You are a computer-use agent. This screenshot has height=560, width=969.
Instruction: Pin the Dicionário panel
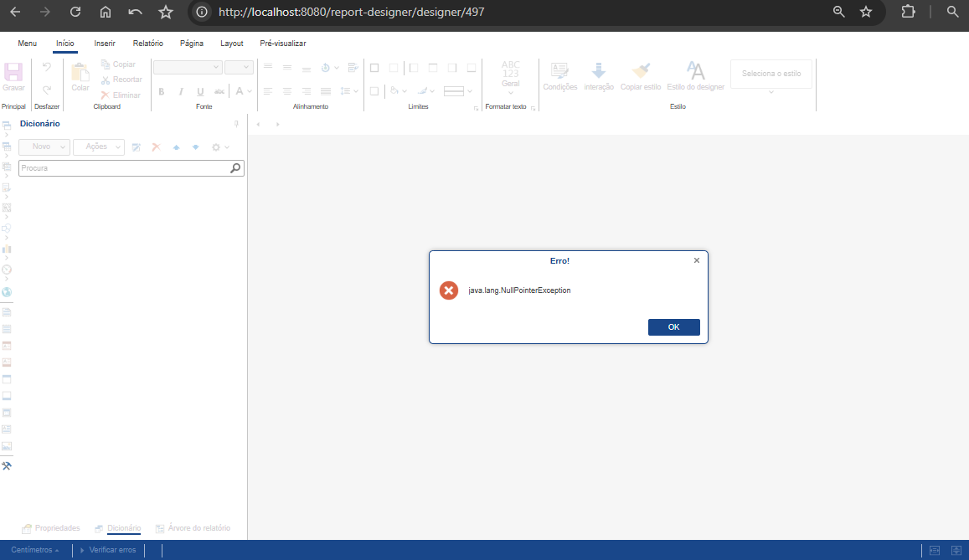(x=236, y=124)
